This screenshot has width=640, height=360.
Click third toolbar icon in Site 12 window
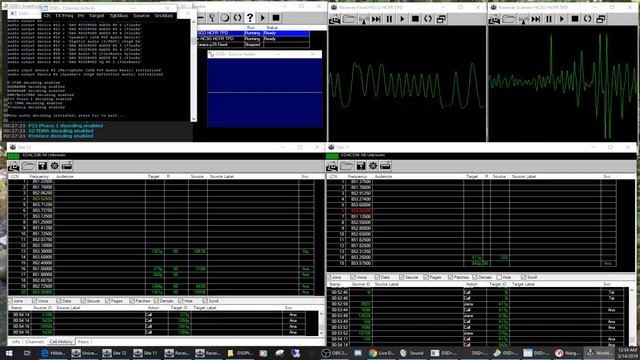42,166
